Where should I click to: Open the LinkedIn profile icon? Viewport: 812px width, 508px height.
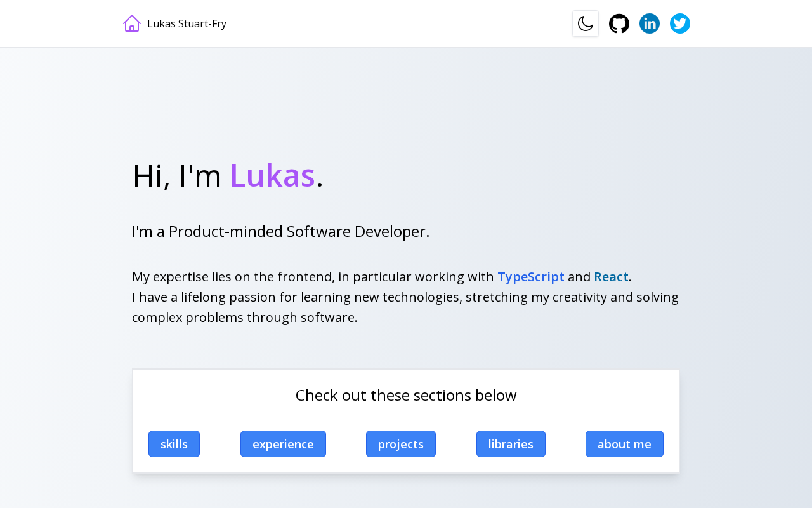tap(650, 23)
